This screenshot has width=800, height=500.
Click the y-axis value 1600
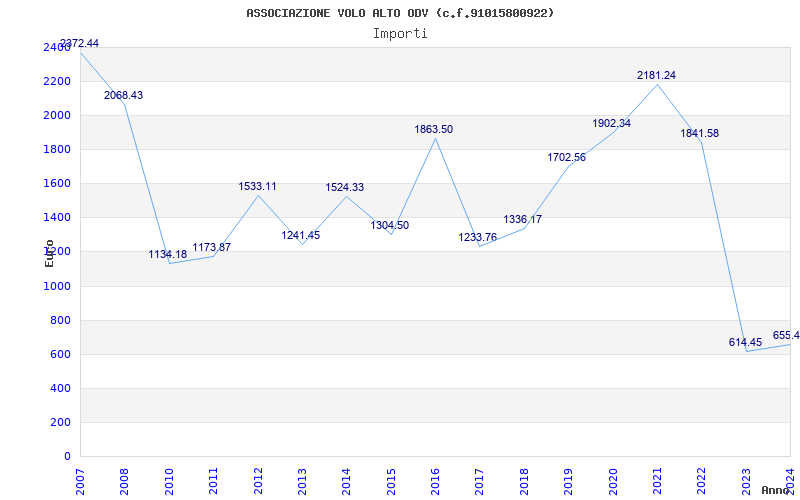[x=57, y=184]
